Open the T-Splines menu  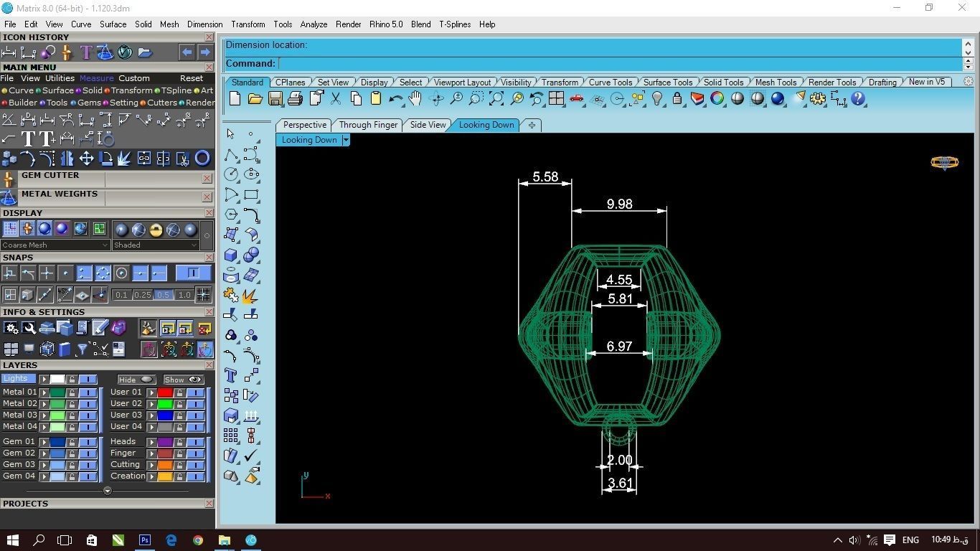click(455, 24)
